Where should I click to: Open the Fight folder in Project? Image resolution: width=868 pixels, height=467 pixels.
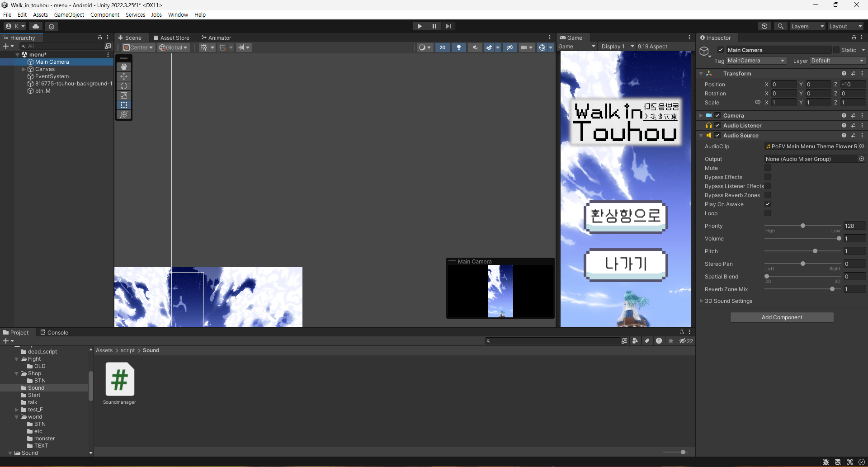click(x=34, y=359)
